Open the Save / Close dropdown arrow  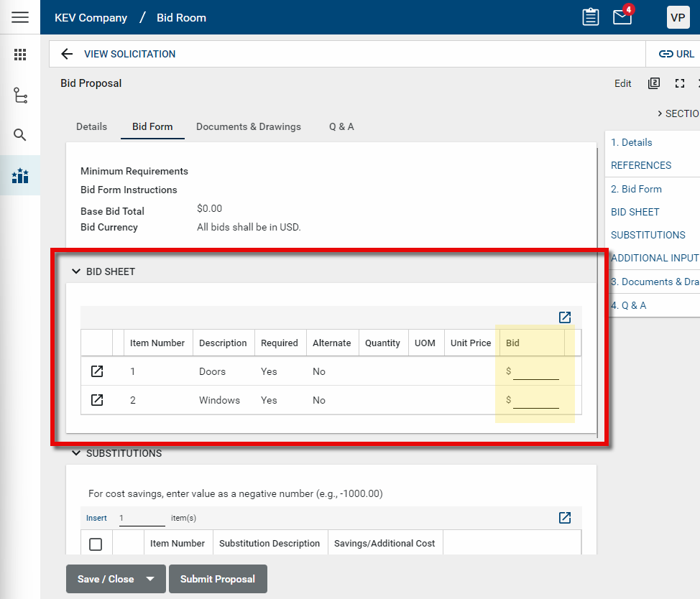150,579
